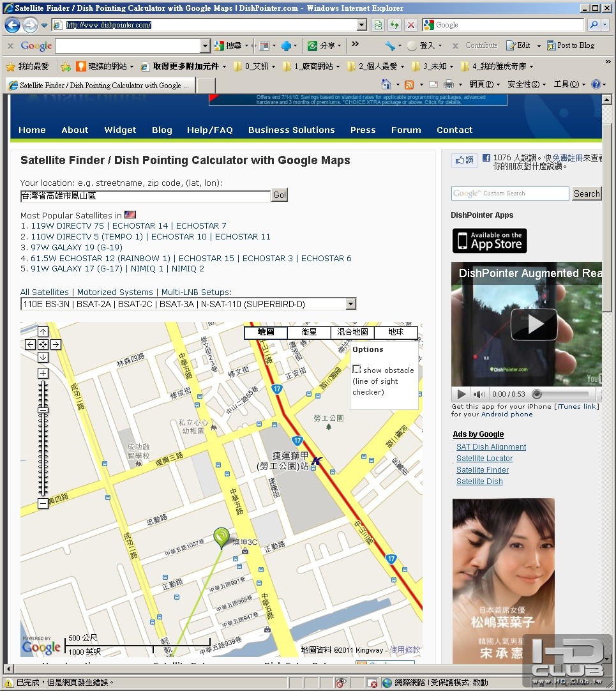The image size is (616, 691).
Task: Expand the 1_廠商網站 favorites folder
Action: click(x=311, y=66)
